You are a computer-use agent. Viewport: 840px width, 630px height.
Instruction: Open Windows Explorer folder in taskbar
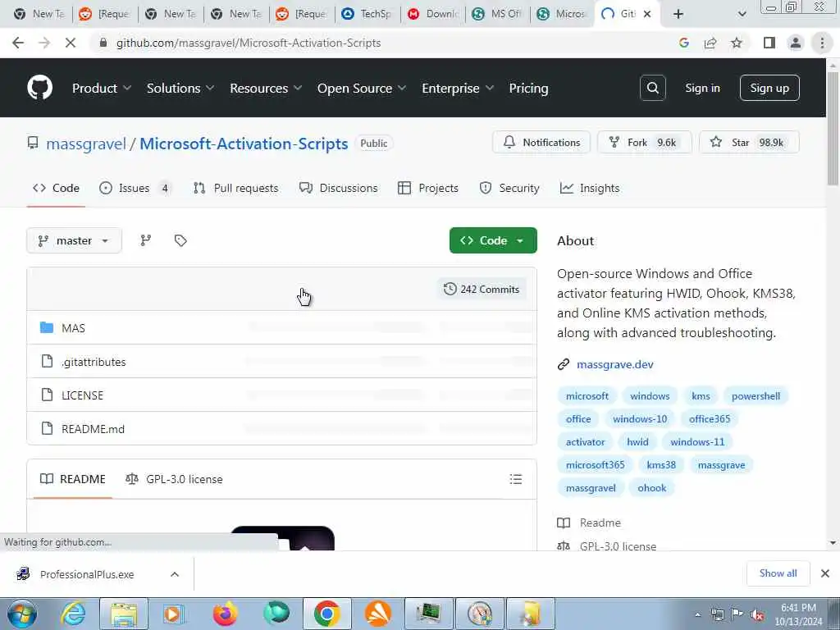pyautogui.click(x=125, y=614)
